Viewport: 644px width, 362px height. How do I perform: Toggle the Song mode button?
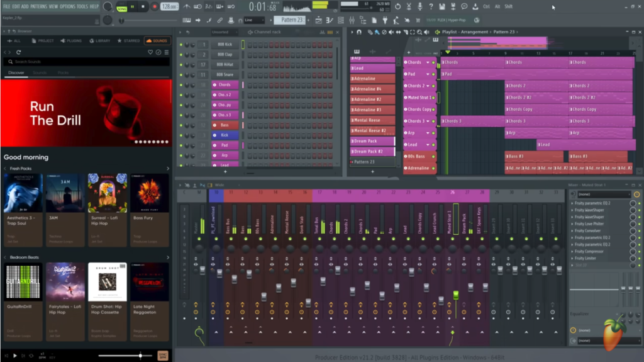pos(122,9)
